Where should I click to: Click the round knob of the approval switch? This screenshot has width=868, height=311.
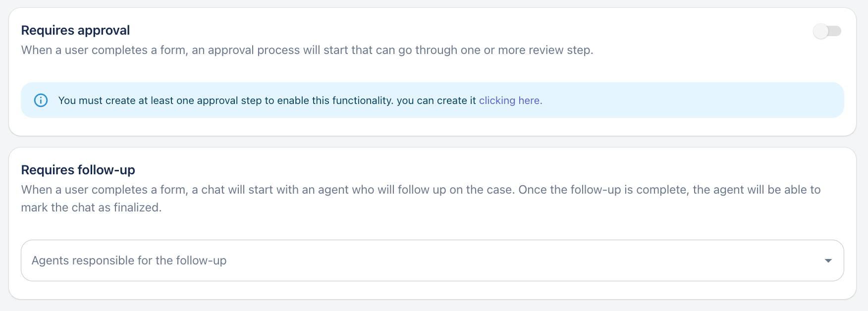(x=821, y=31)
